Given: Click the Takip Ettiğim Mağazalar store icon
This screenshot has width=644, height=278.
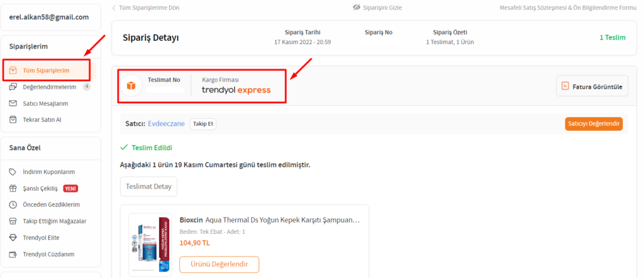Looking at the screenshot, I should (x=13, y=221).
